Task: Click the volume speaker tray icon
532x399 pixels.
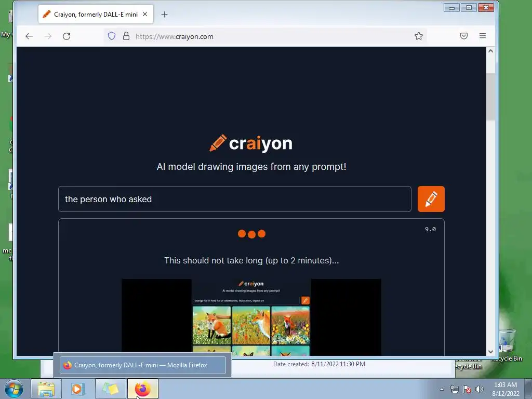Action: 480,389
